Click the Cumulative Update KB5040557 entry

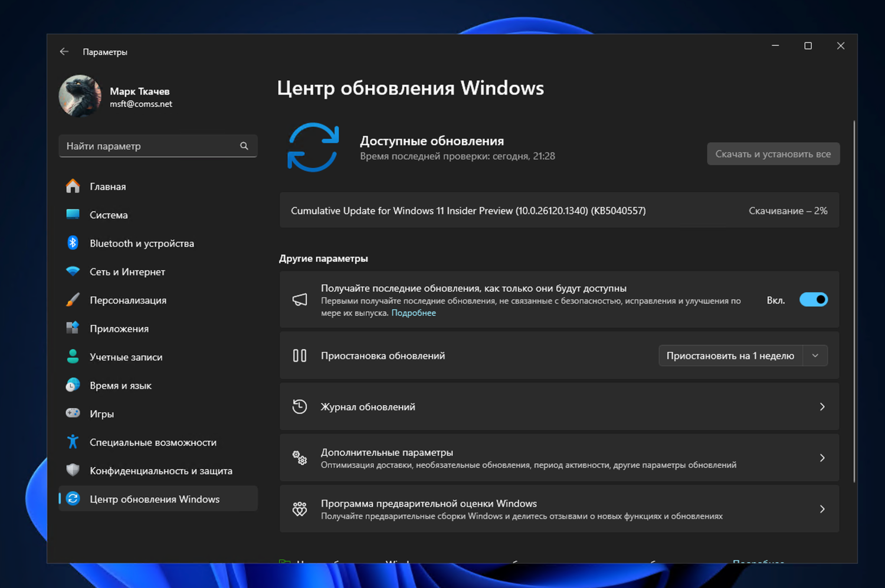point(559,211)
